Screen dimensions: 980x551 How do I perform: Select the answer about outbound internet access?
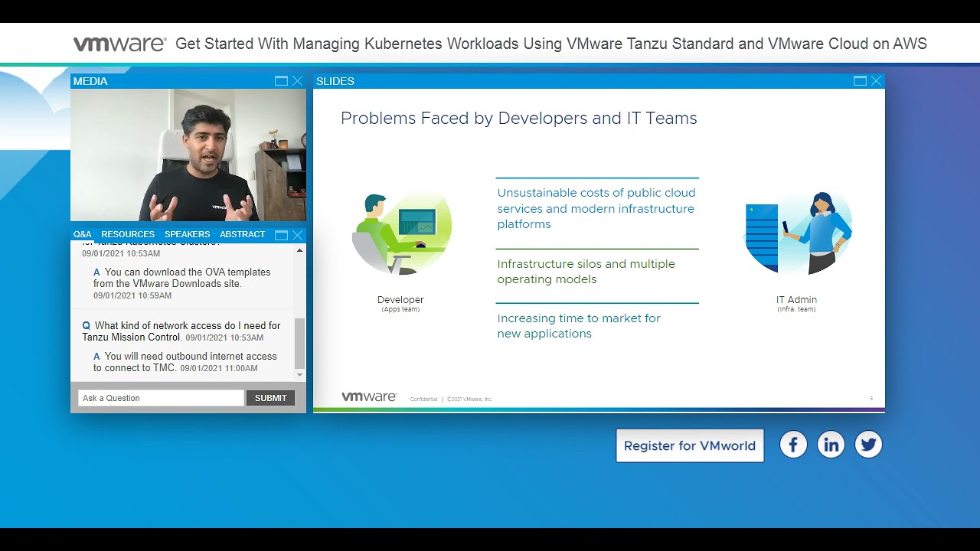pos(185,362)
